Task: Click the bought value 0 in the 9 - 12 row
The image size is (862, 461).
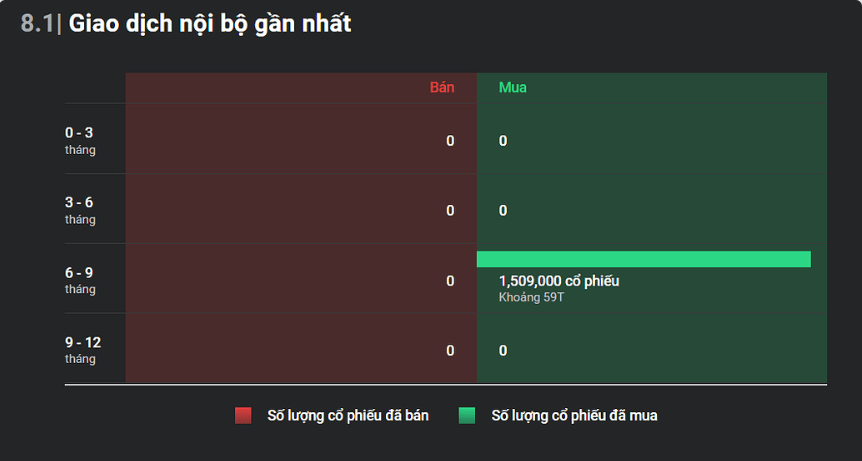Action: click(x=503, y=351)
